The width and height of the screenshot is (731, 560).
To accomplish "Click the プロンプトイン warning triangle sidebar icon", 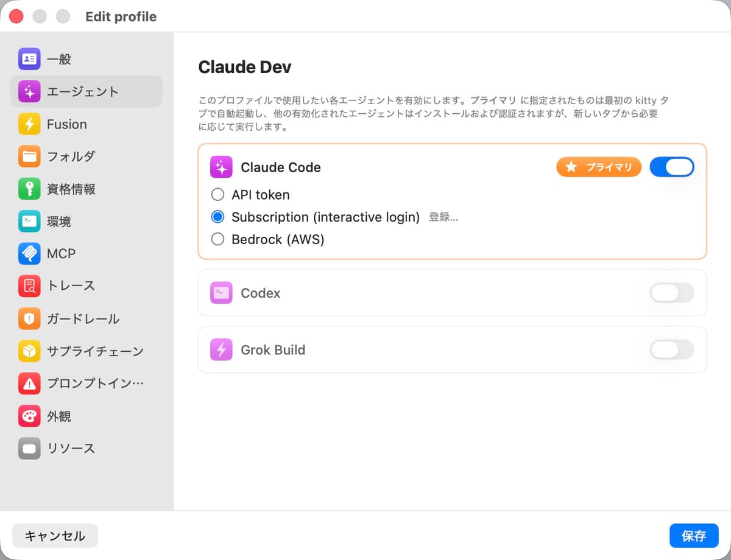I will point(29,383).
